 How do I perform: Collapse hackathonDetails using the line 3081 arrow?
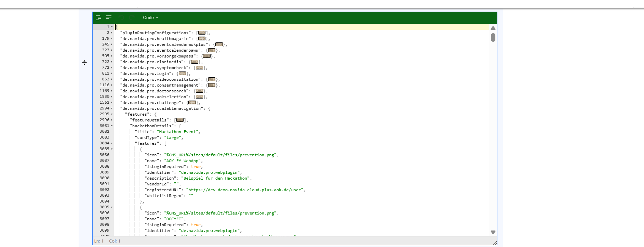(111, 126)
